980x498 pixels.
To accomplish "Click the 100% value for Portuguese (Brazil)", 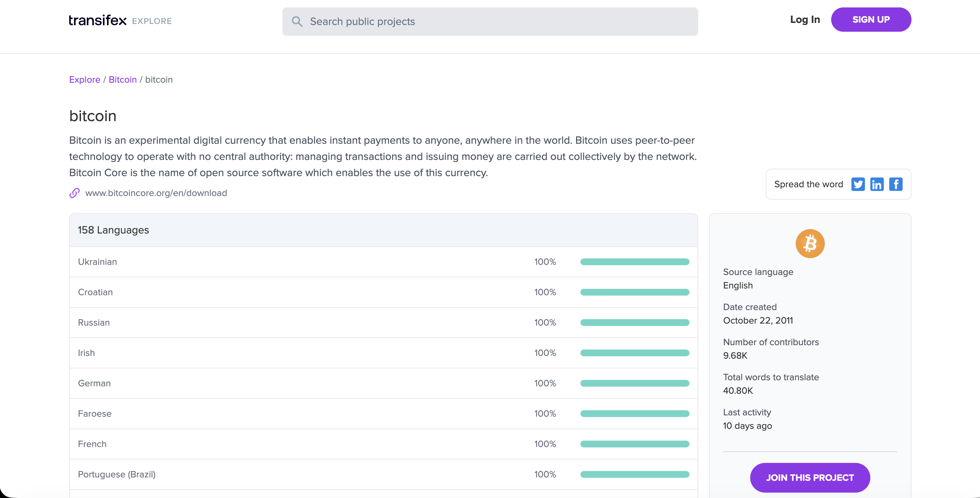I will [x=545, y=474].
